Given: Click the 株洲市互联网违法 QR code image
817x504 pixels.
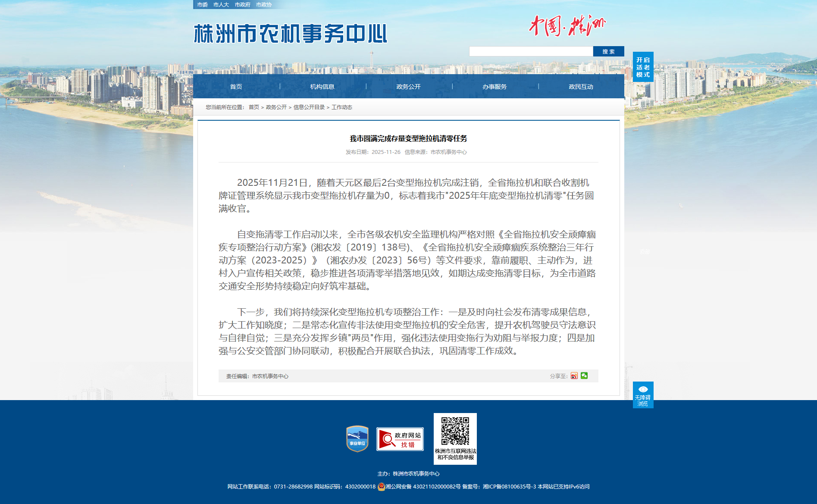Looking at the screenshot, I should pos(455,431).
